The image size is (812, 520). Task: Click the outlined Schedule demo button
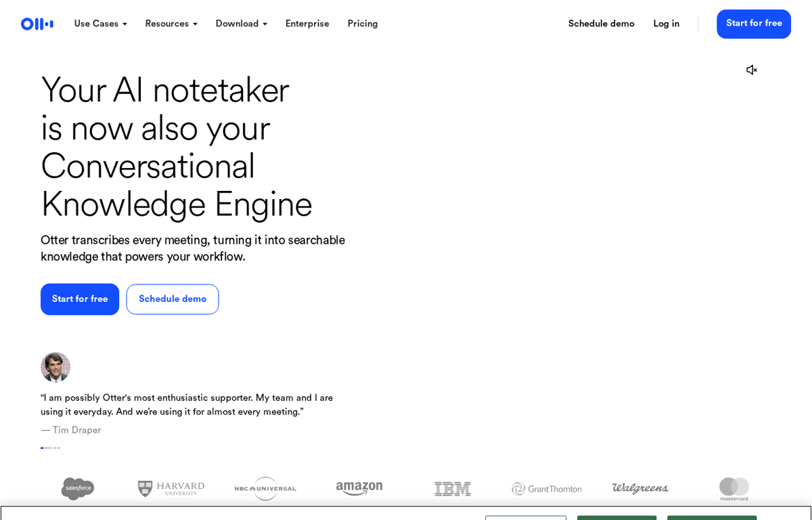point(173,299)
